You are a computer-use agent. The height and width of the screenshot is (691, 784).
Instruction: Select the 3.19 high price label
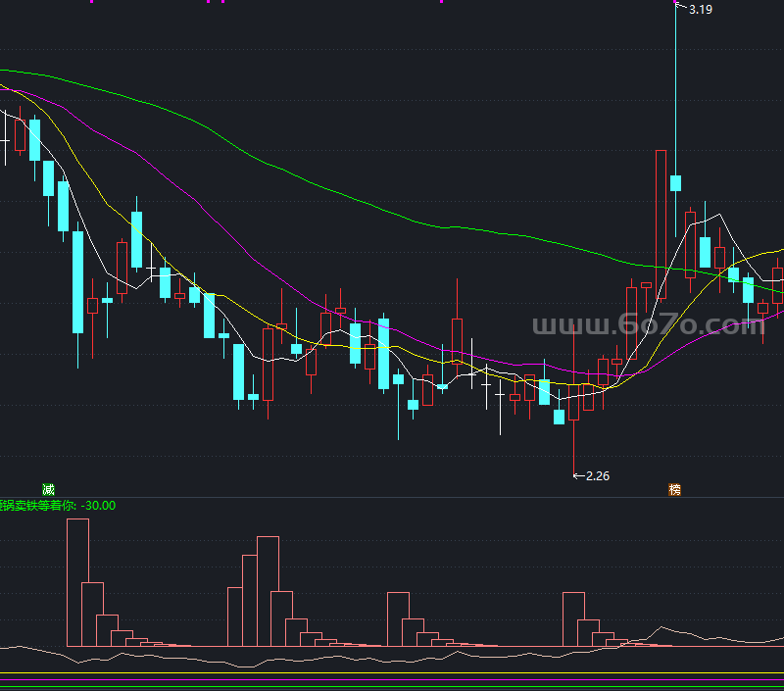click(701, 10)
